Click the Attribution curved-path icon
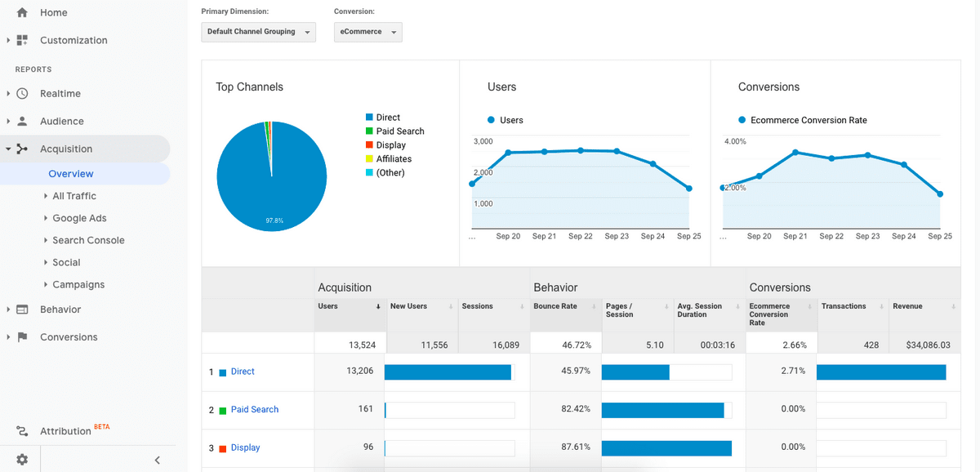 tap(22, 431)
